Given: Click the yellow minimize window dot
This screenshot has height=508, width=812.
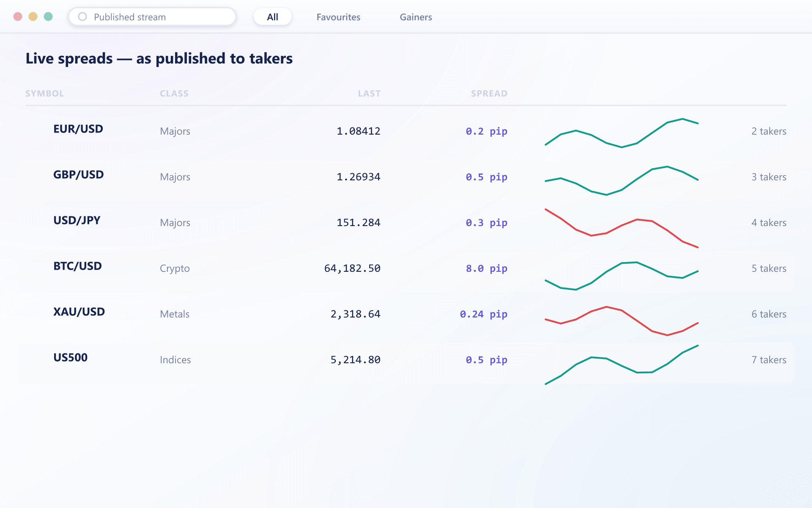Looking at the screenshot, I should tap(33, 17).
